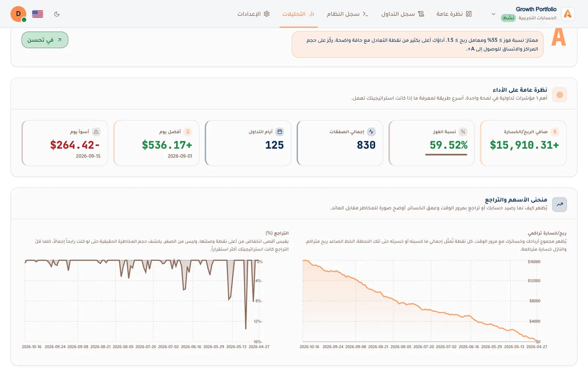
Task: Click the large grade A letter
Action: [559, 37]
